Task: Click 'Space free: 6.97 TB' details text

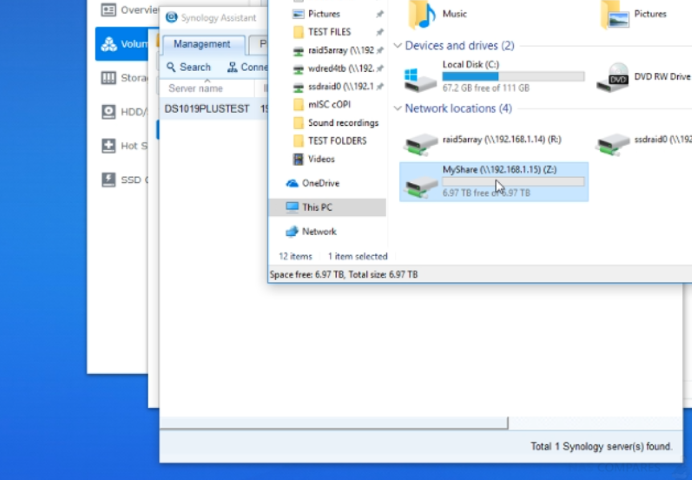Action: 307,275
